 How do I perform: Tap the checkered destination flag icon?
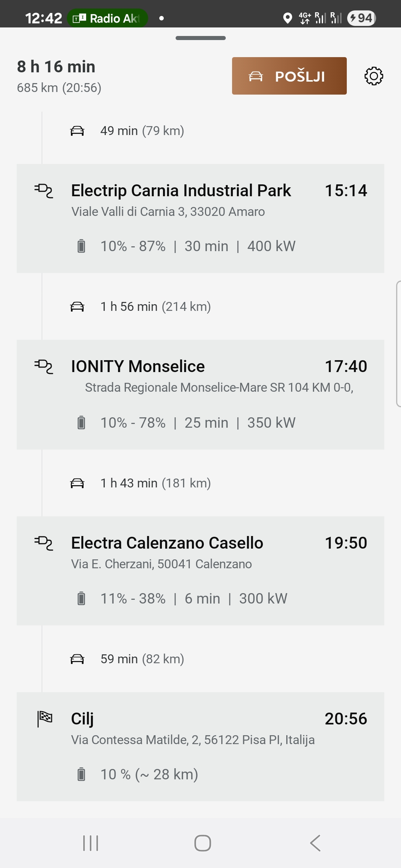(x=45, y=719)
